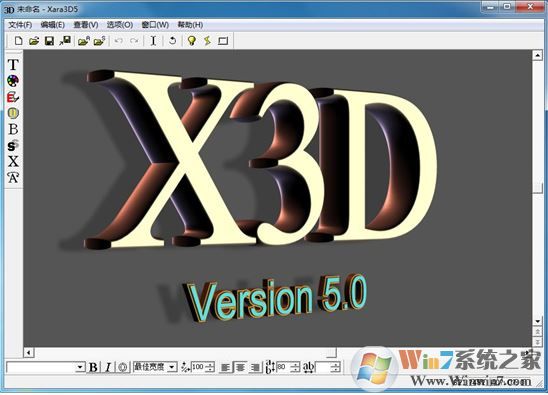Click the 100 size value field
Screen dimensions: 548x395
click(x=198, y=367)
